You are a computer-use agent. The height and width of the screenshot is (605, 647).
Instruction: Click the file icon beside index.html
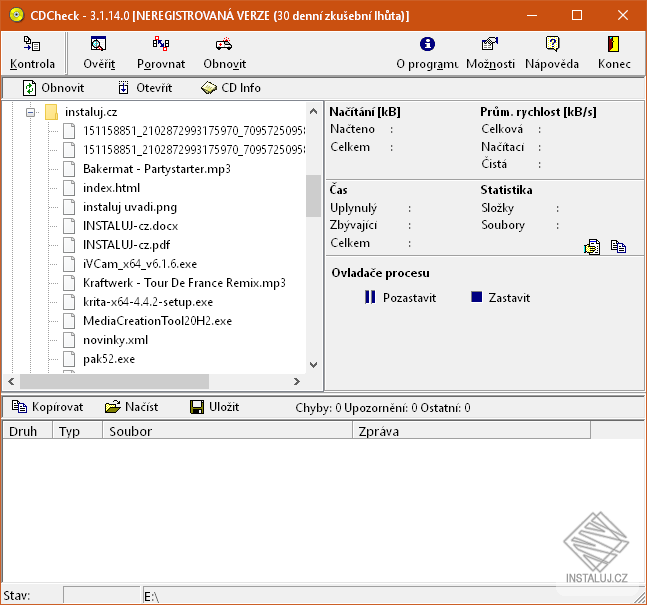pyautogui.click(x=69, y=188)
